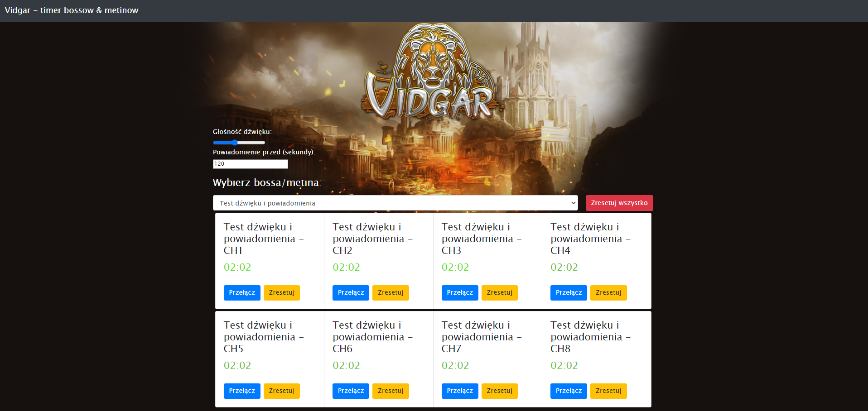
Task: Select the 02:02 timer on CH1 card
Action: tap(237, 268)
